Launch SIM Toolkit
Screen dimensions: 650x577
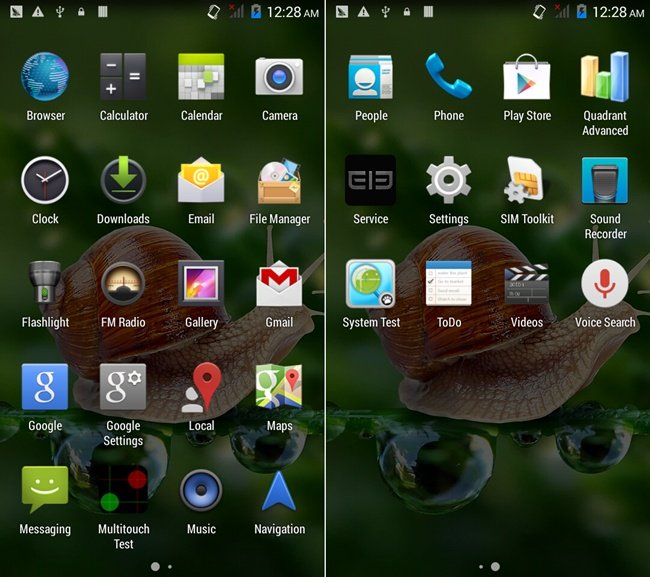tap(524, 180)
